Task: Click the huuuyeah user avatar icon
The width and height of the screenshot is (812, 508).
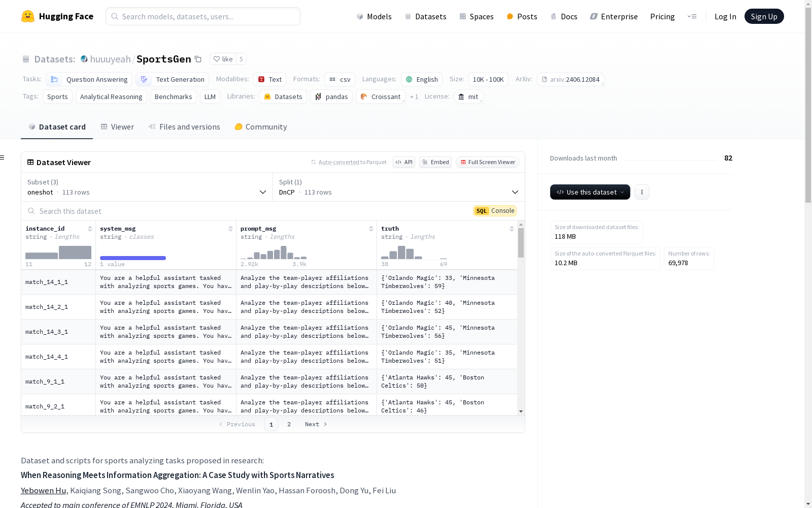Action: tap(84, 59)
